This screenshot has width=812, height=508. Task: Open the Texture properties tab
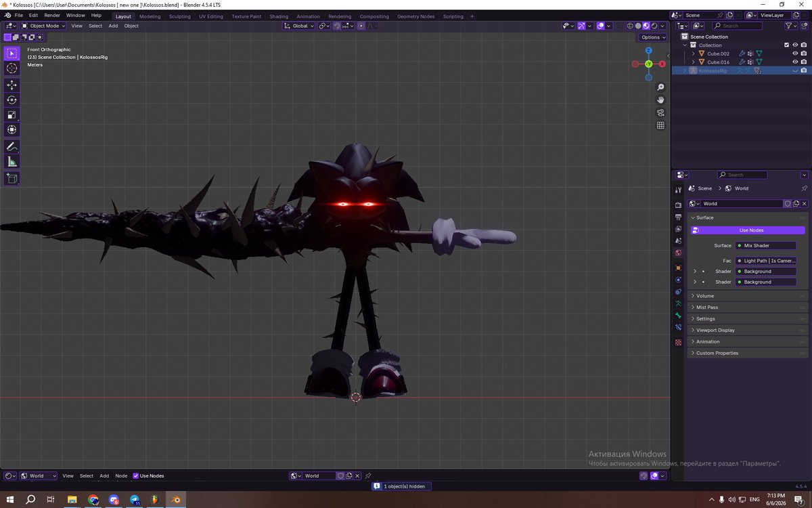click(678, 343)
